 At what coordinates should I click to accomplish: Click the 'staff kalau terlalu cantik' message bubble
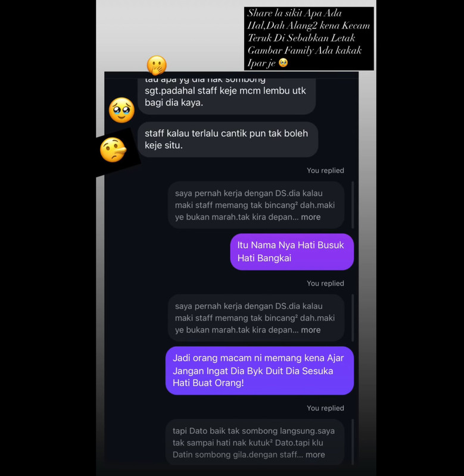tap(228, 139)
